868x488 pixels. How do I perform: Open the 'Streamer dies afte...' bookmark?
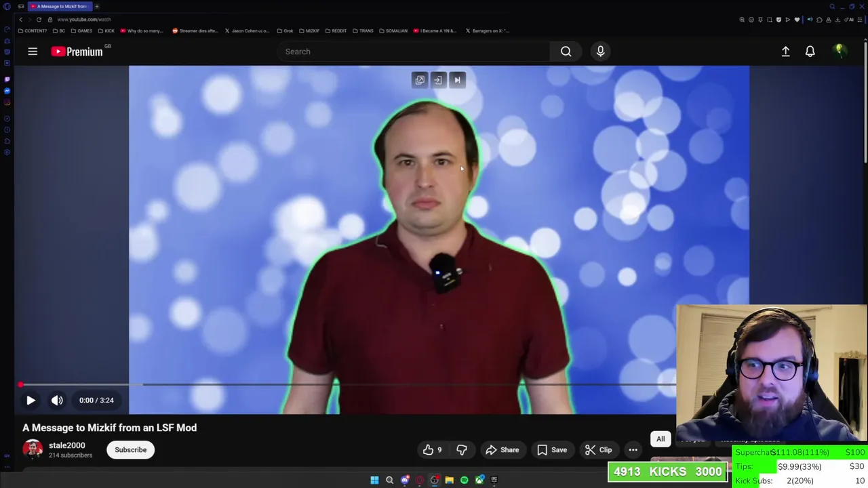(195, 30)
